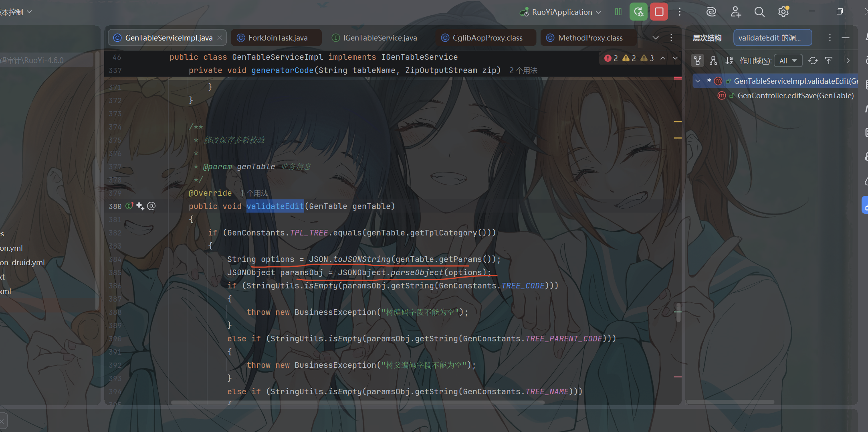Open hierarchy panel options menu
This screenshot has width=868, height=432.
[830, 38]
